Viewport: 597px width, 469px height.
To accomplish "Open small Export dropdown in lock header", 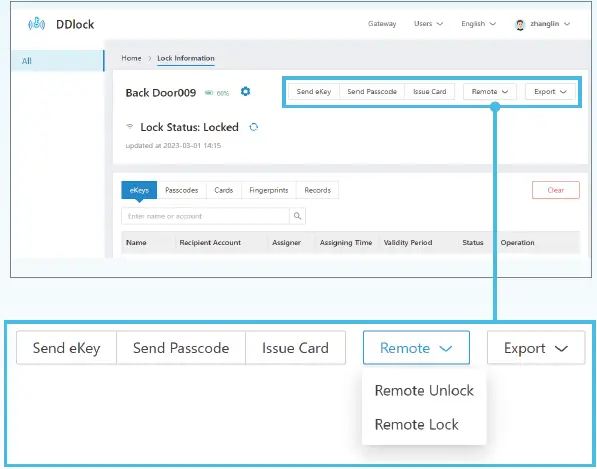I will pyautogui.click(x=550, y=92).
